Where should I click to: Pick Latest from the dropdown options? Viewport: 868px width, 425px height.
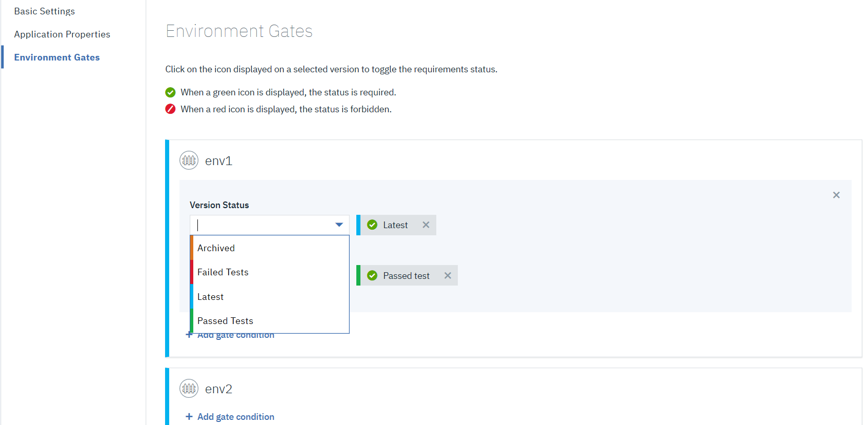click(x=211, y=297)
